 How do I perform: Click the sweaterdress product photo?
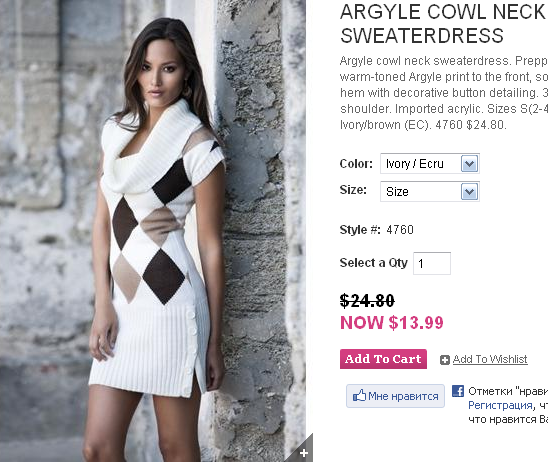(x=153, y=231)
